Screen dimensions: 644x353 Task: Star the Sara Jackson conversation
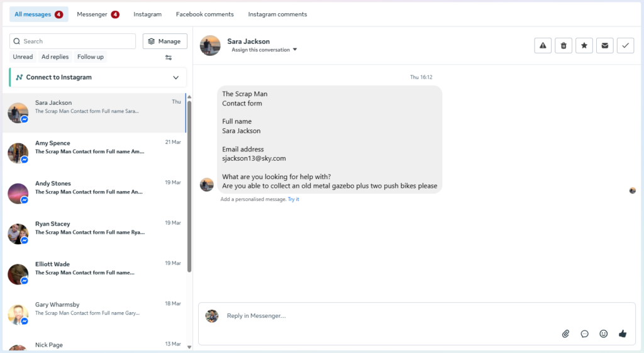[x=584, y=45]
